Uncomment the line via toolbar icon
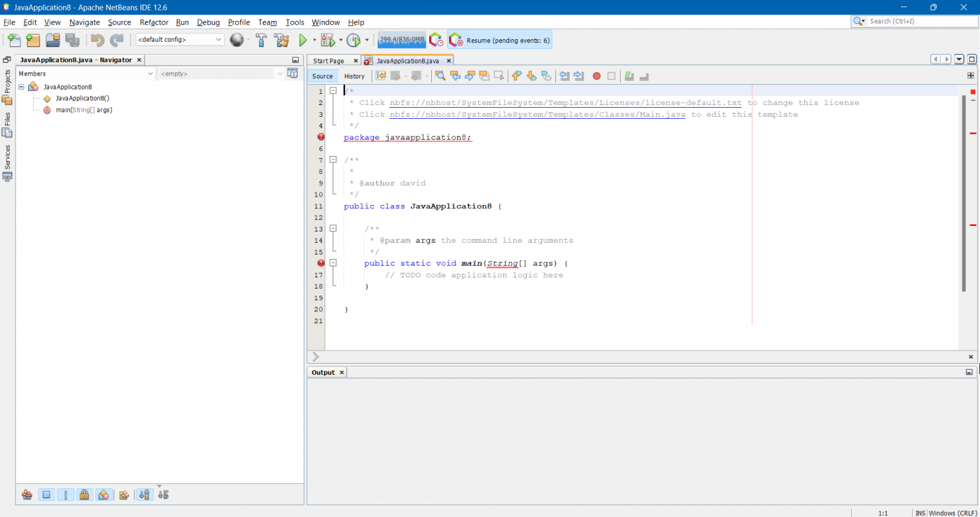The width and height of the screenshot is (980, 517). [644, 76]
